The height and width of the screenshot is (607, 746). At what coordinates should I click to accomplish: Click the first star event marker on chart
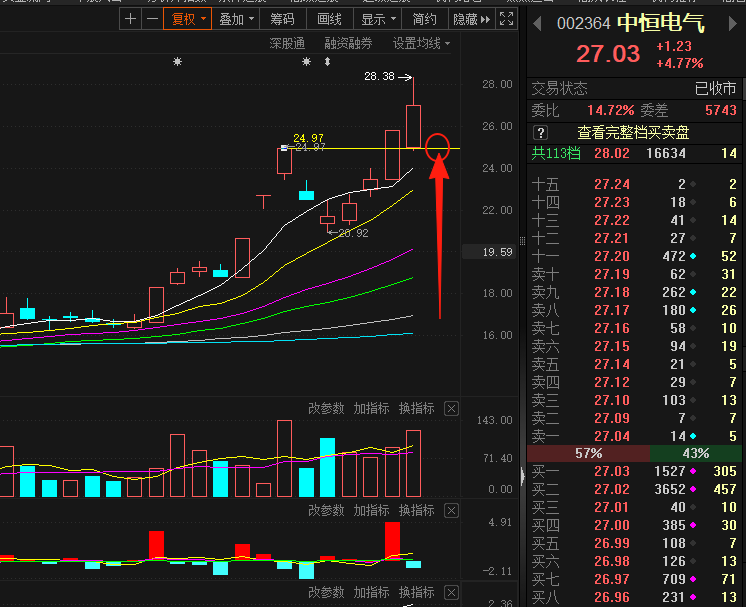click(x=177, y=61)
